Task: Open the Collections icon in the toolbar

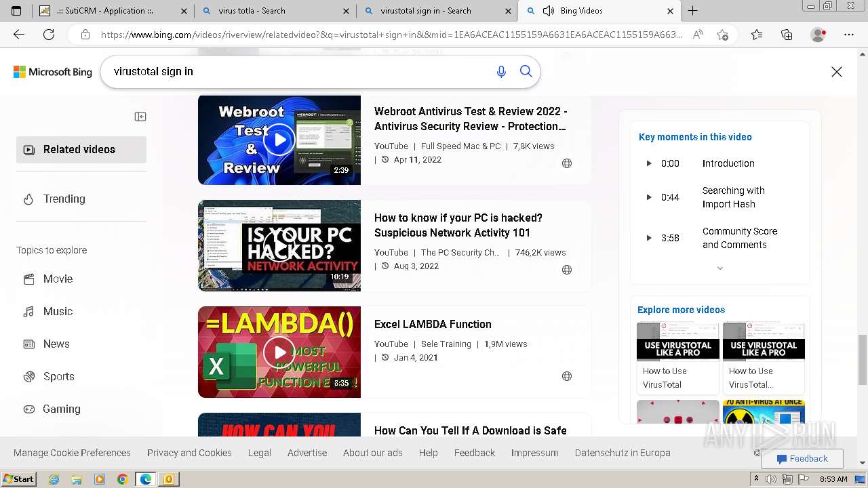Action: [787, 35]
